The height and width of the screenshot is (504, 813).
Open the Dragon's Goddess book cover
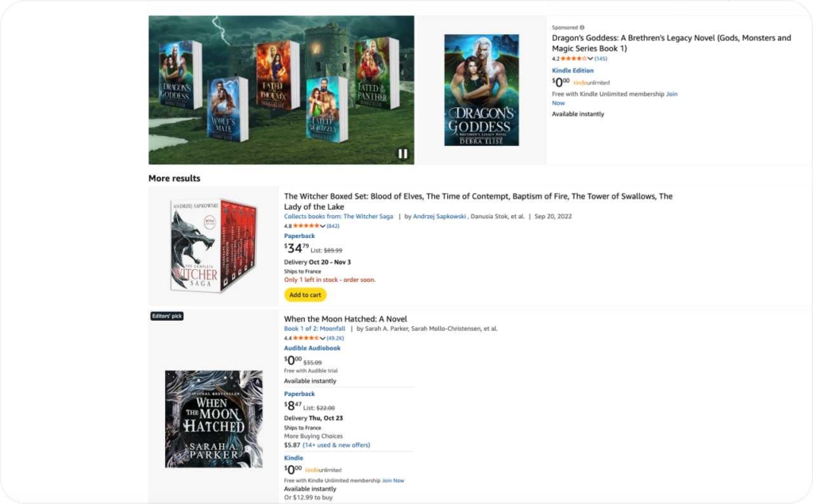[481, 90]
